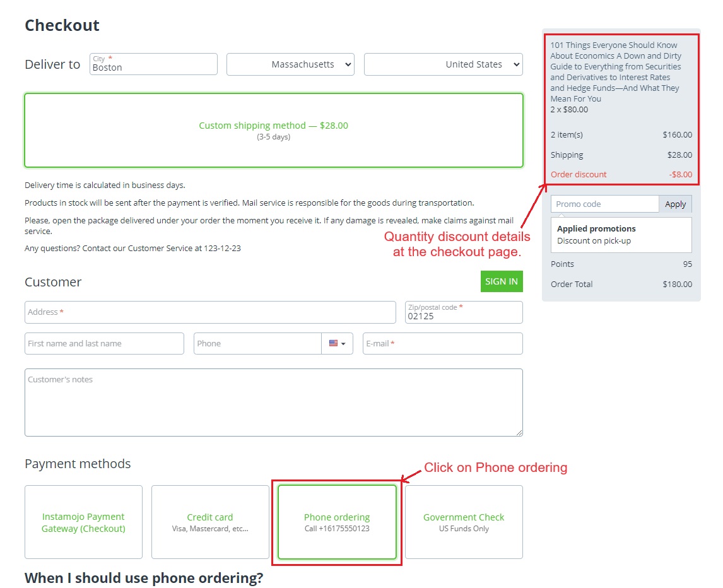
Task: Focus the E-mail field
Action: click(443, 344)
